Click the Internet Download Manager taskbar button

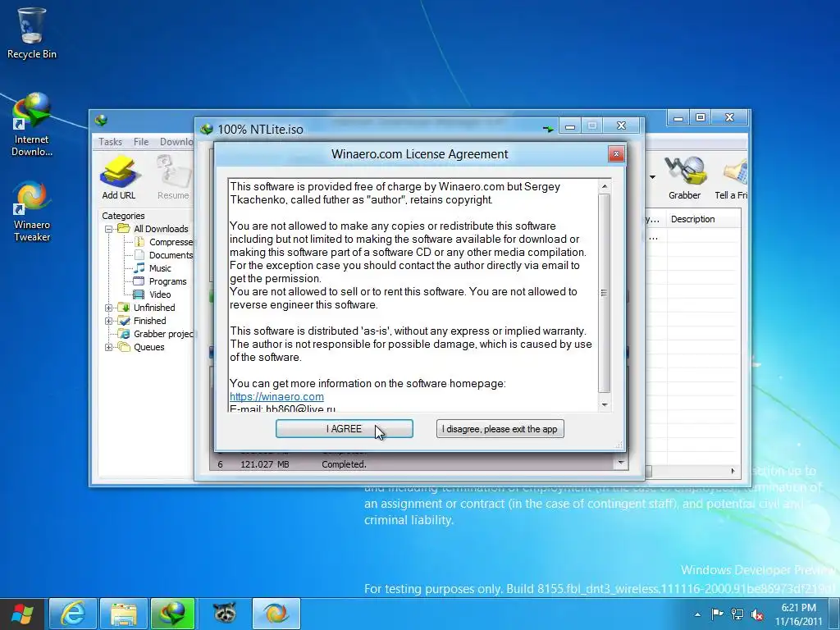[x=173, y=614]
